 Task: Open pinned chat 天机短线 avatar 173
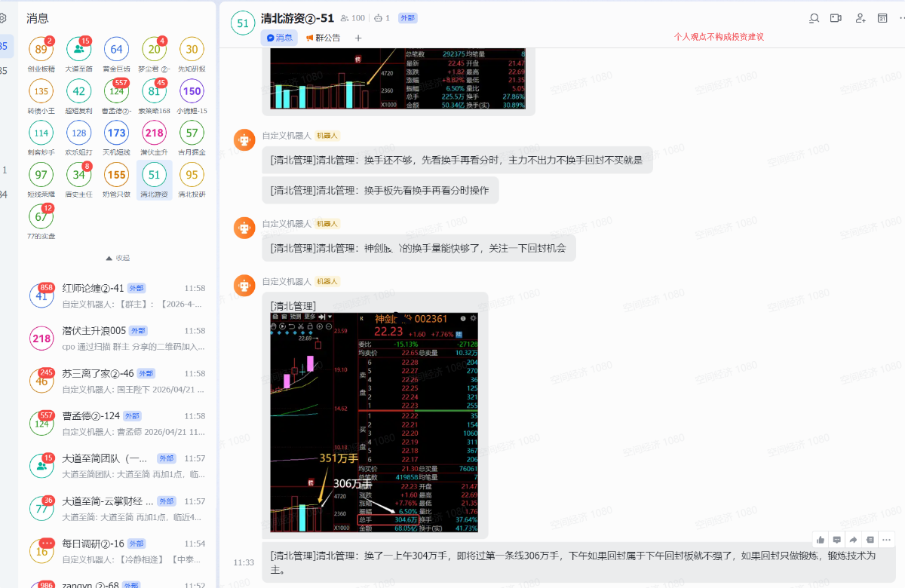point(117,133)
